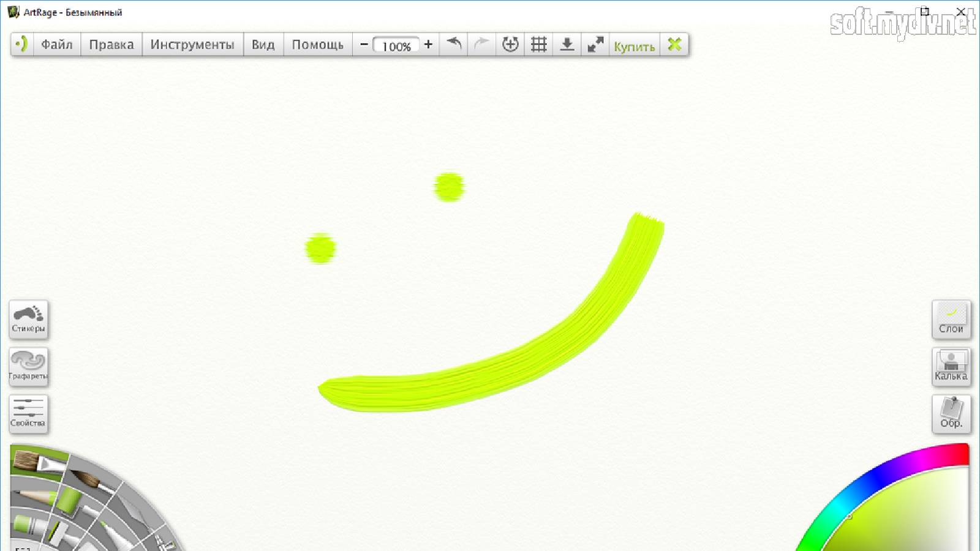Open the Трафареты (stencils) panel
The image size is (980, 551).
[28, 366]
